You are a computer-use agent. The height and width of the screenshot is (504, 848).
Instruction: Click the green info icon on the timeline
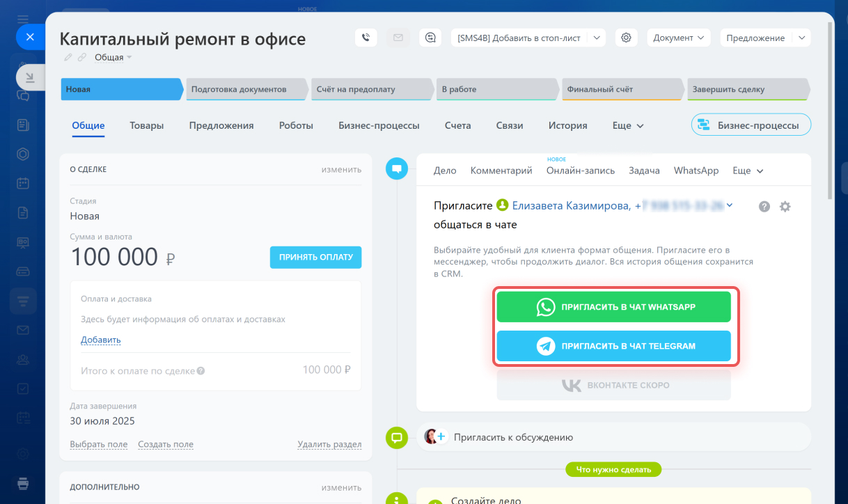click(397, 499)
